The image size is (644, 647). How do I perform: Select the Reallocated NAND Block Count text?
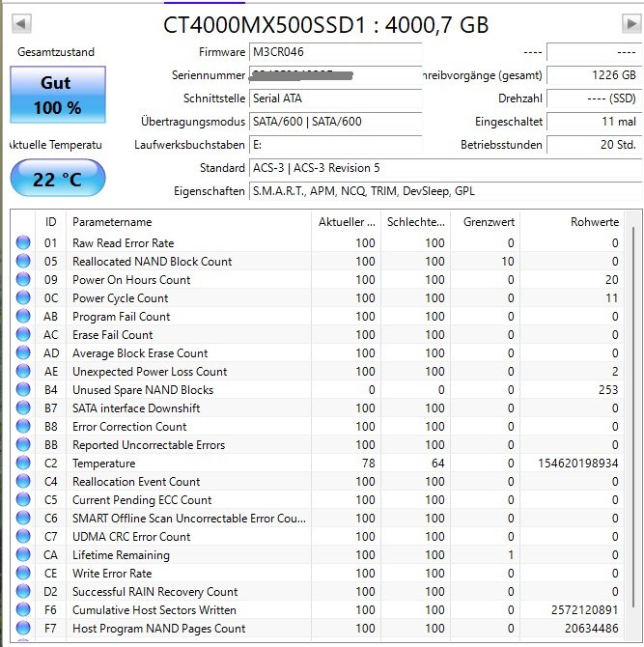pos(152,261)
